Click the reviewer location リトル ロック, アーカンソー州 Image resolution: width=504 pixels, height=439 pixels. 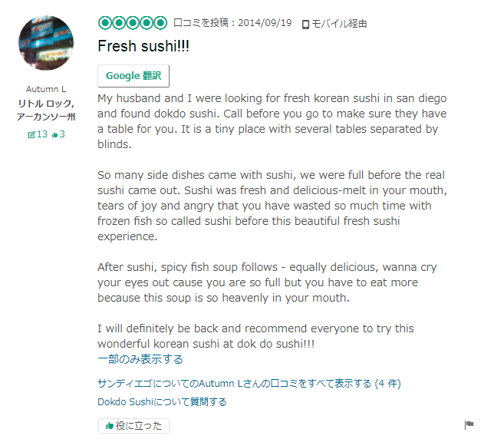(x=46, y=110)
